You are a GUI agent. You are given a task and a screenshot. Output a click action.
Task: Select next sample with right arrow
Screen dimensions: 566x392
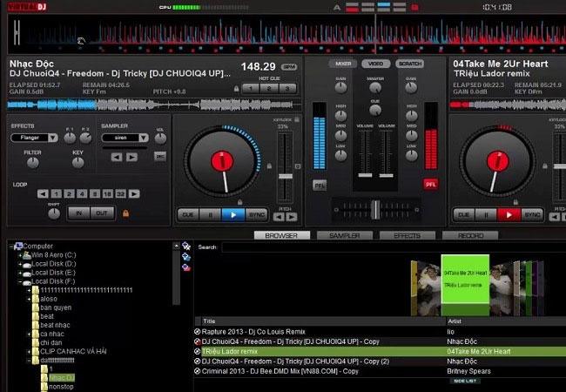point(131,157)
